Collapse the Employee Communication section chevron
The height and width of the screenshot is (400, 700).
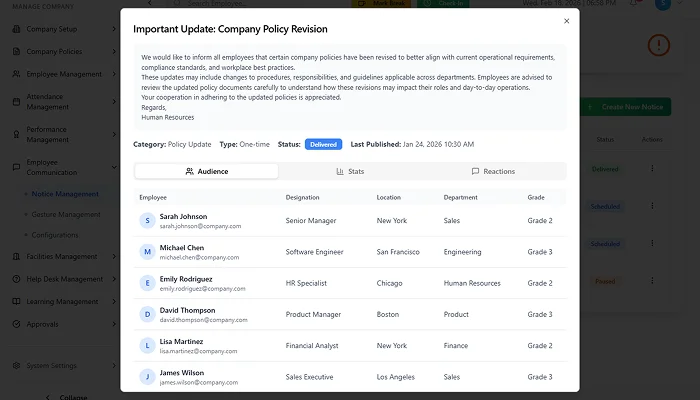coord(115,169)
